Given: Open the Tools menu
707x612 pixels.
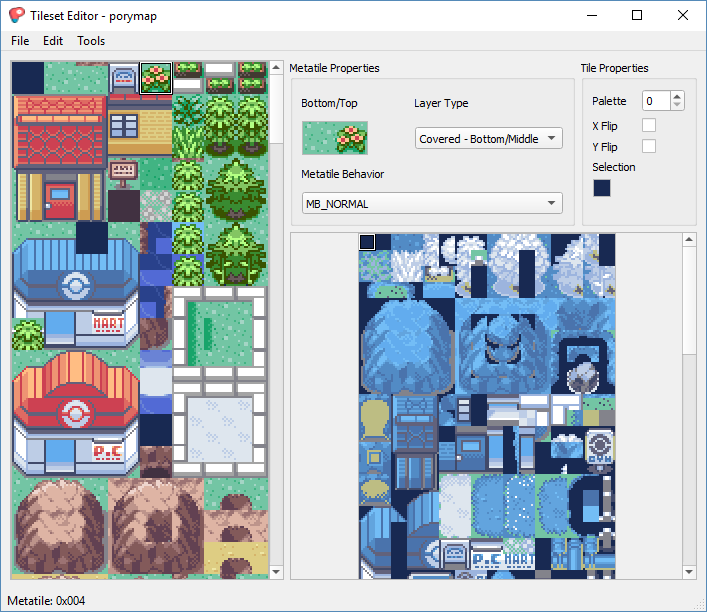Looking at the screenshot, I should coord(91,41).
